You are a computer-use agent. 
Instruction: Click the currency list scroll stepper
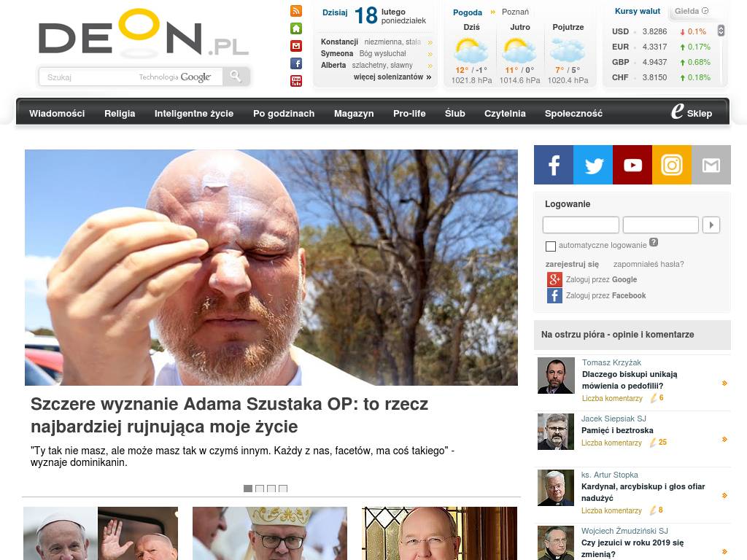click(x=721, y=31)
